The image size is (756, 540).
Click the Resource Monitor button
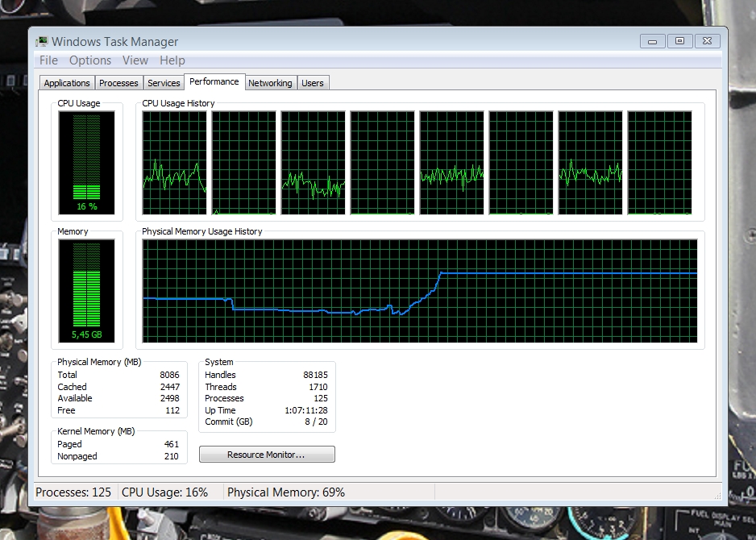267,455
